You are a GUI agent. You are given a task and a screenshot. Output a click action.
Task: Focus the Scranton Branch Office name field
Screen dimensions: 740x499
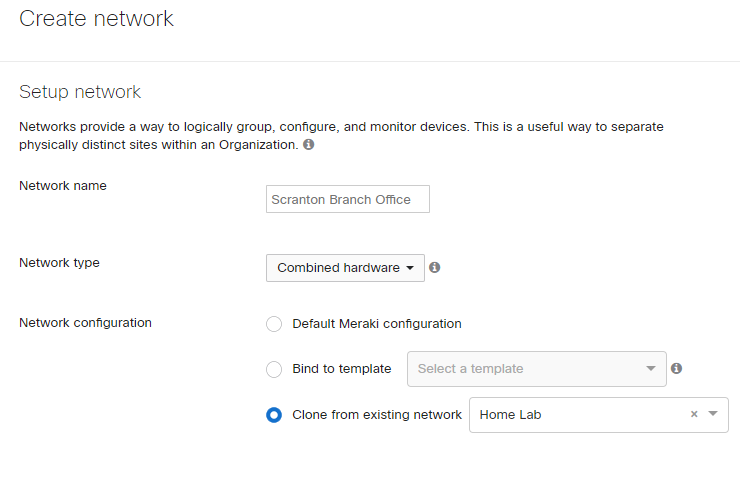coord(347,199)
